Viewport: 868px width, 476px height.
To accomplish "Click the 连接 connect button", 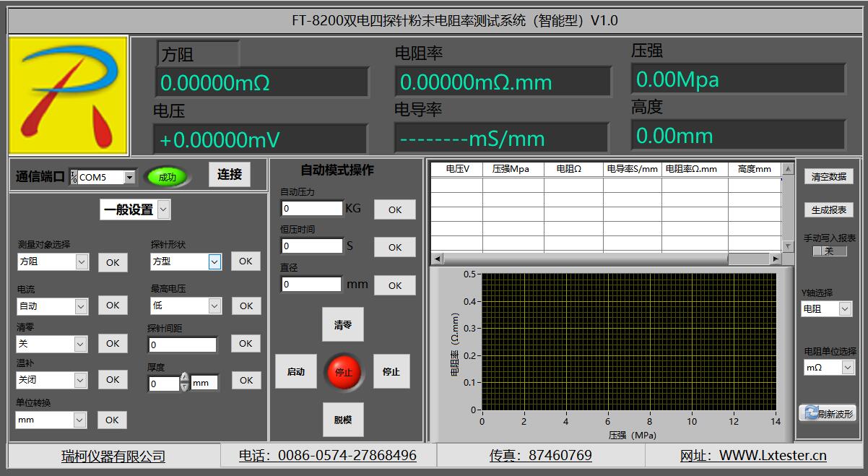I will [x=230, y=174].
